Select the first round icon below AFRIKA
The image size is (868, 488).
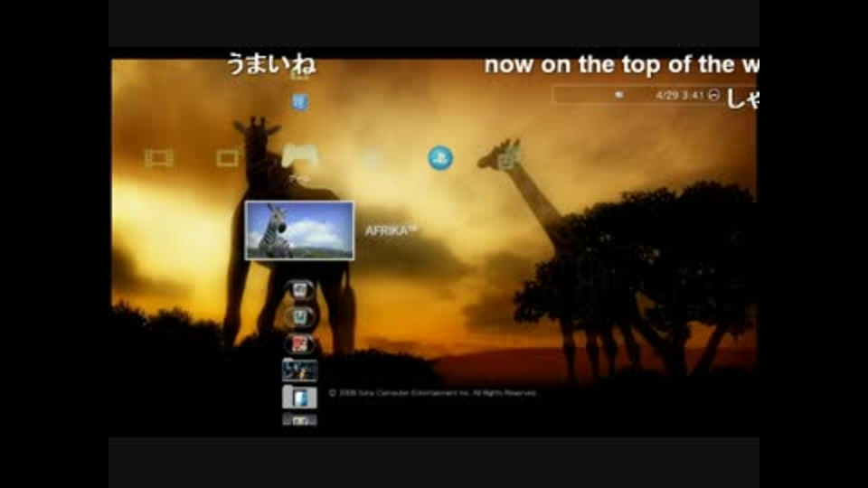[299, 289]
